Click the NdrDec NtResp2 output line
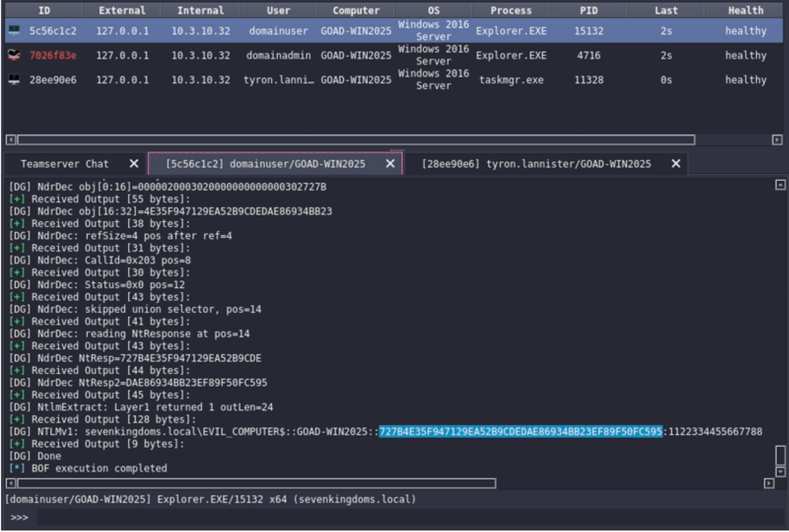This screenshot has width=789, height=532. tap(138, 382)
